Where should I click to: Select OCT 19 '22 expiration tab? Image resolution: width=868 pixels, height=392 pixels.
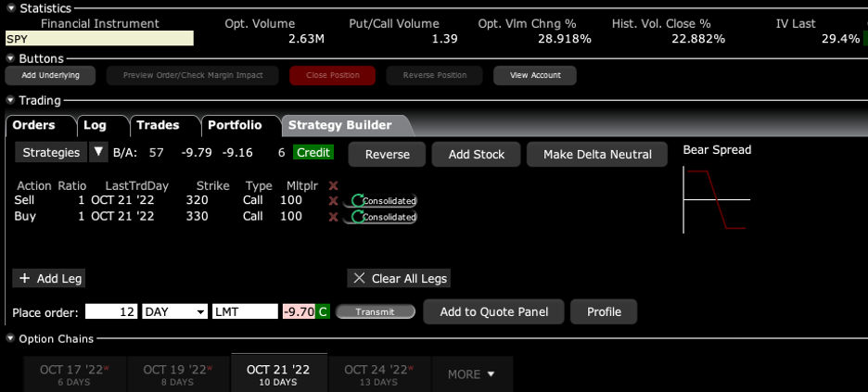point(178,374)
